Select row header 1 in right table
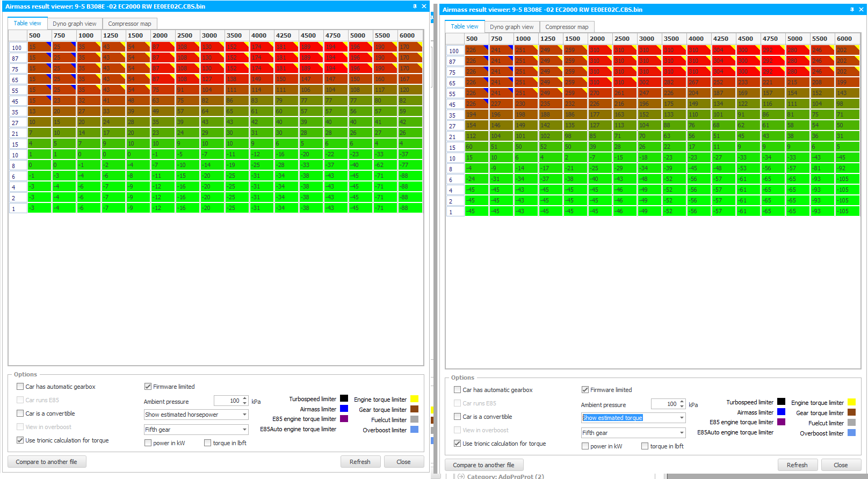 coord(455,212)
